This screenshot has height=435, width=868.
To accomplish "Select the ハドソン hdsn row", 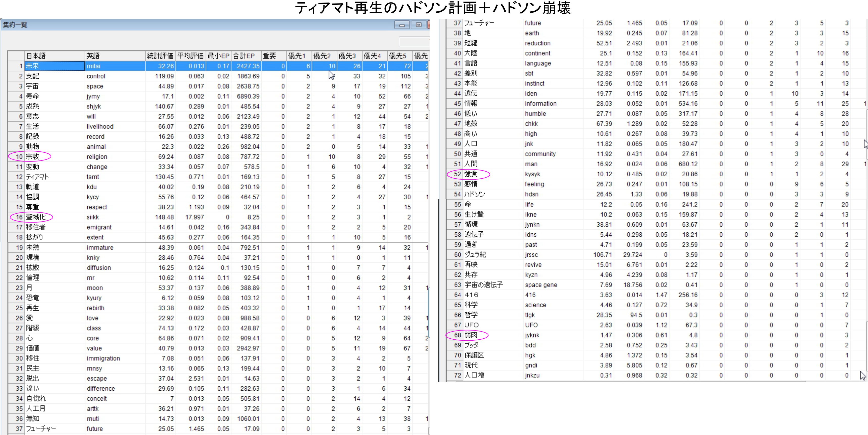I will (x=475, y=194).
